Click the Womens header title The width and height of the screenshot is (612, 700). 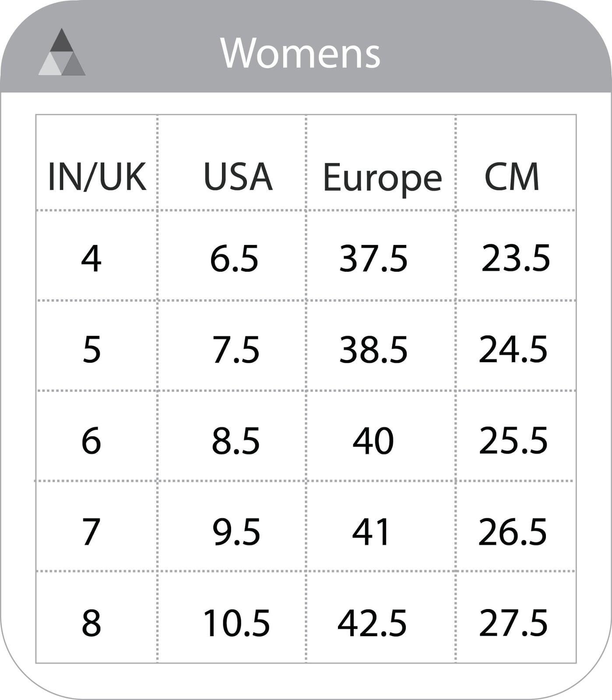(300, 53)
